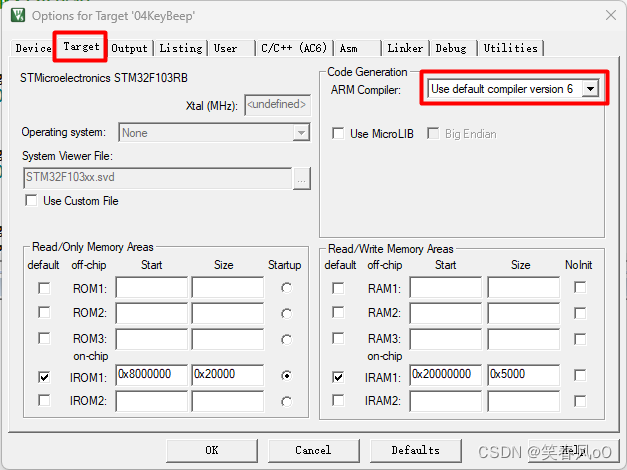Image resolution: width=627 pixels, height=470 pixels.
Task: Select the ROM1 Startup radio button
Action: 286,288
